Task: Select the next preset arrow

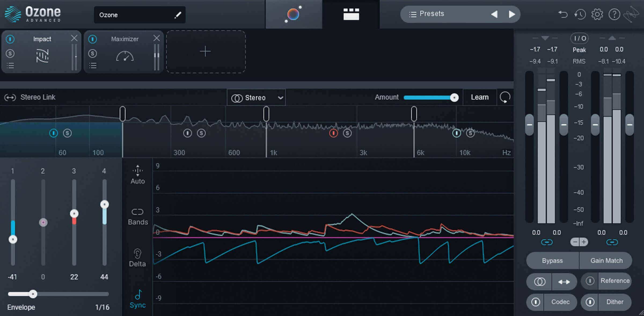Action: pos(512,14)
